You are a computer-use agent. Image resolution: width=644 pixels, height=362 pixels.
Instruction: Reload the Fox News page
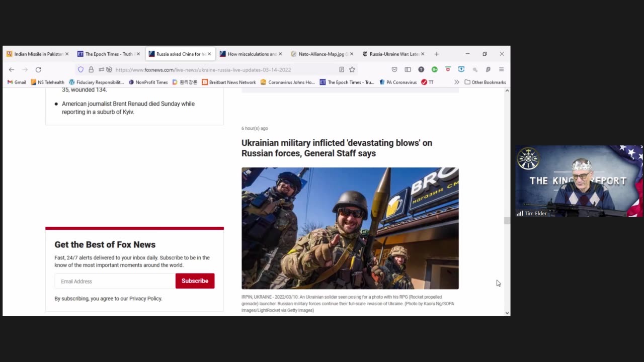(38, 69)
